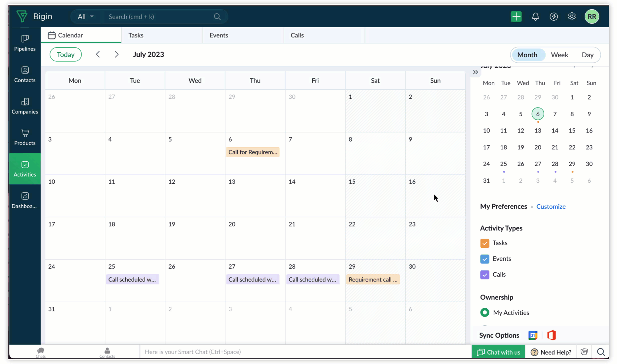Click the Today button
Viewport: 617px width, 364px height.
66,55
